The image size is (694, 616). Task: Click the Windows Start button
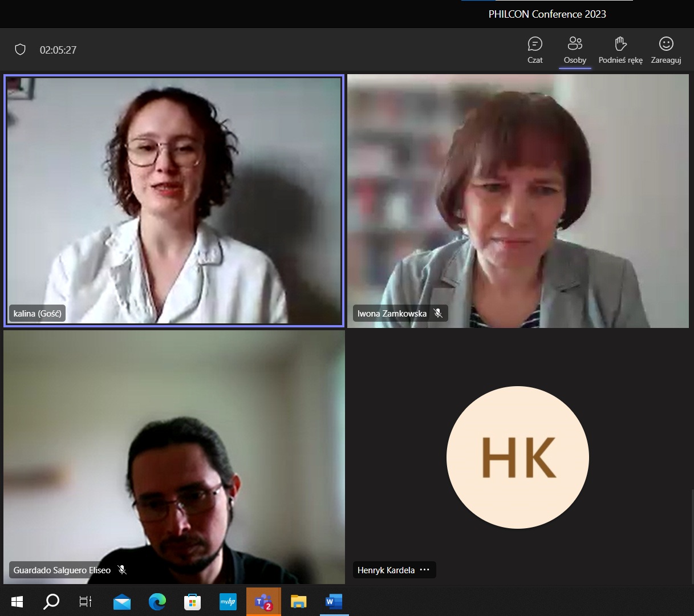(x=17, y=602)
